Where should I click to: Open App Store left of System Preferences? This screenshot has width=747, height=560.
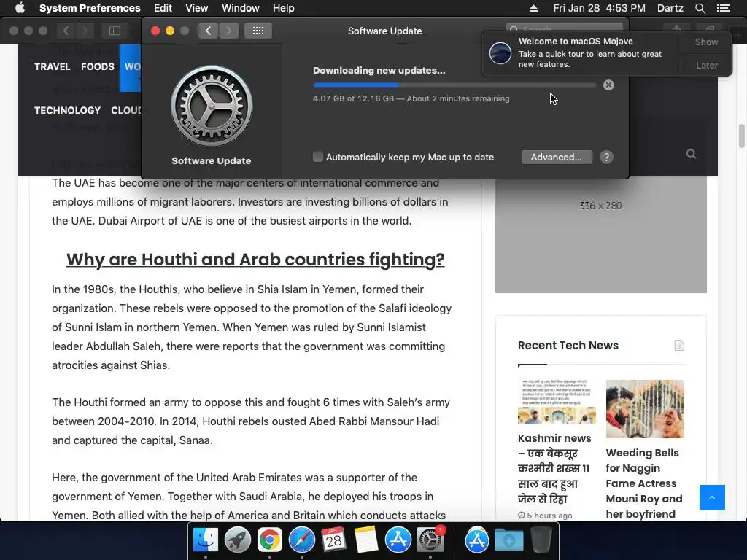398,540
